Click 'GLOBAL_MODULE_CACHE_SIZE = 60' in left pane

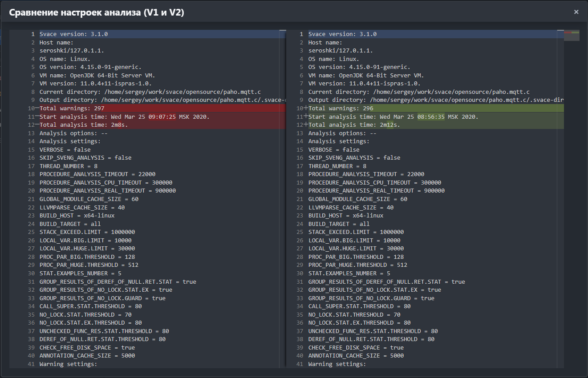(89, 199)
